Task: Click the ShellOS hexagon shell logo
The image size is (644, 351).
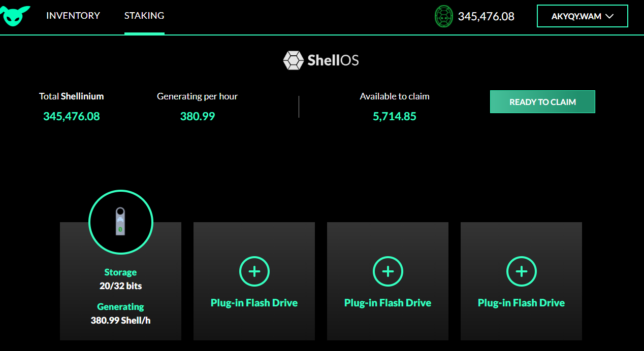Action: pos(293,60)
